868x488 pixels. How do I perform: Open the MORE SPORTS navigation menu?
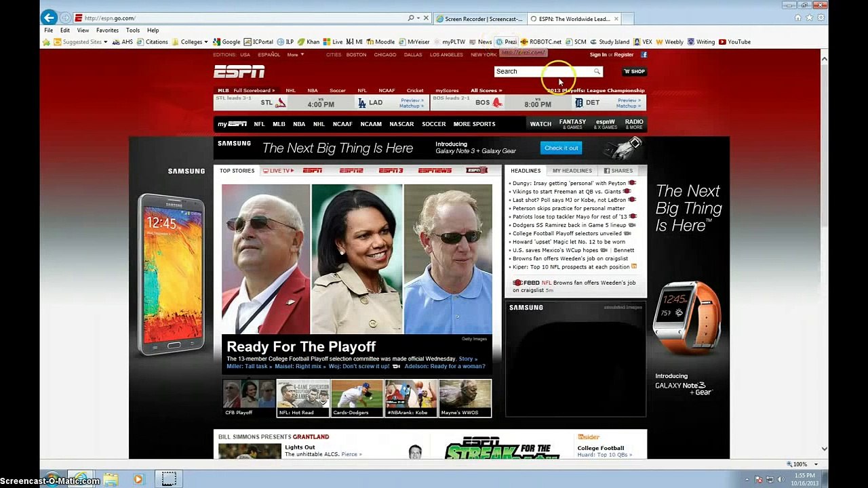coord(474,124)
